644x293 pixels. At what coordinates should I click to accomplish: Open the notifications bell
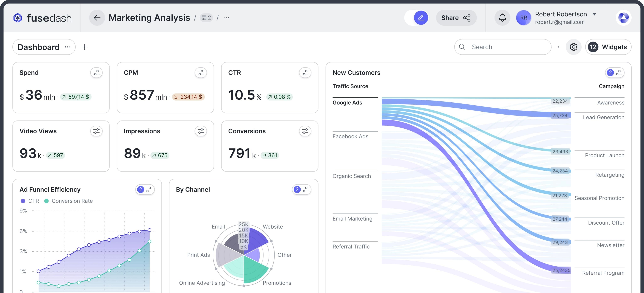point(502,18)
